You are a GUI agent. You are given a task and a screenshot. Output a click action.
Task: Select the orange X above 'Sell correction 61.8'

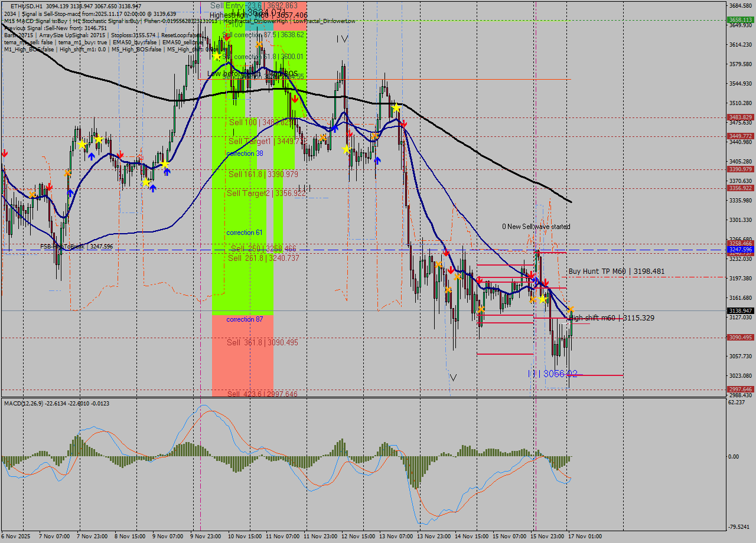[x=259, y=44]
